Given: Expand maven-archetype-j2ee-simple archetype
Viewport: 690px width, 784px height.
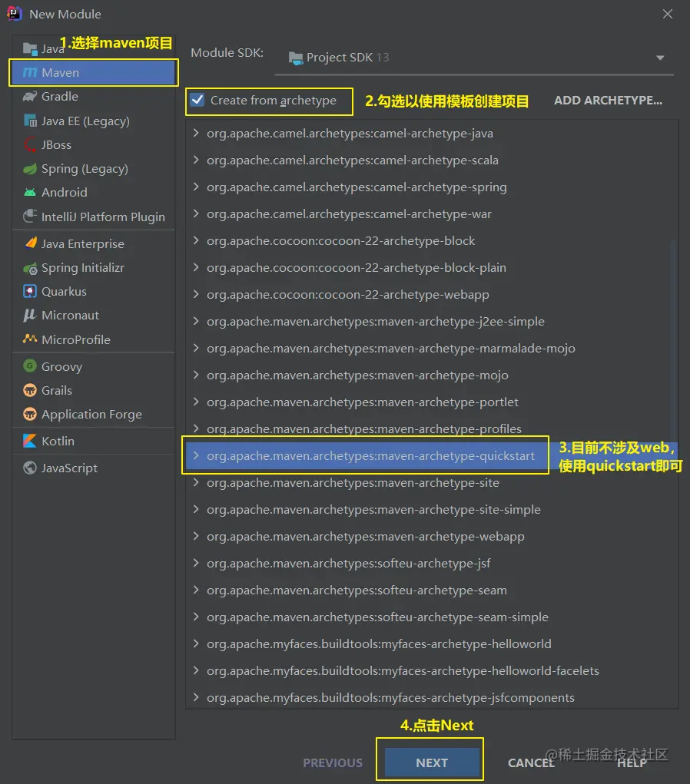Looking at the screenshot, I should (196, 321).
